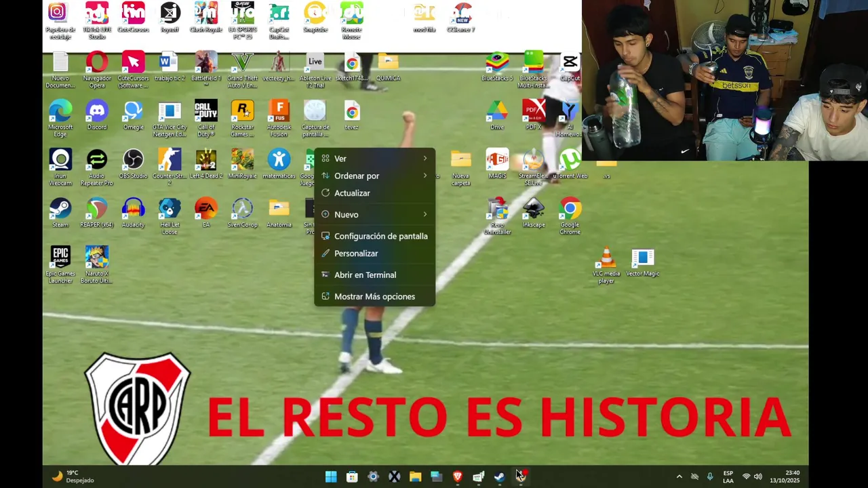This screenshot has width=868, height=488.
Task: Click the QUIMICA folder on desktop
Action: pos(388,67)
